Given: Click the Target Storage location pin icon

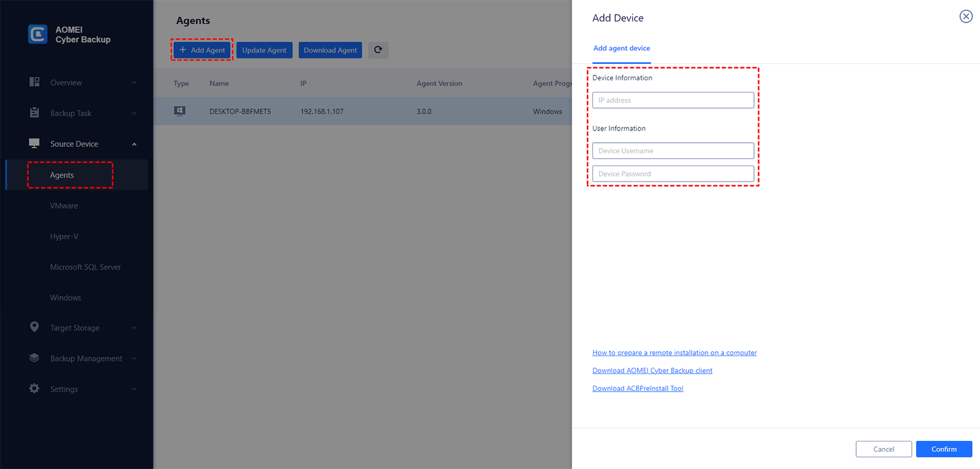Looking at the screenshot, I should (x=34, y=327).
